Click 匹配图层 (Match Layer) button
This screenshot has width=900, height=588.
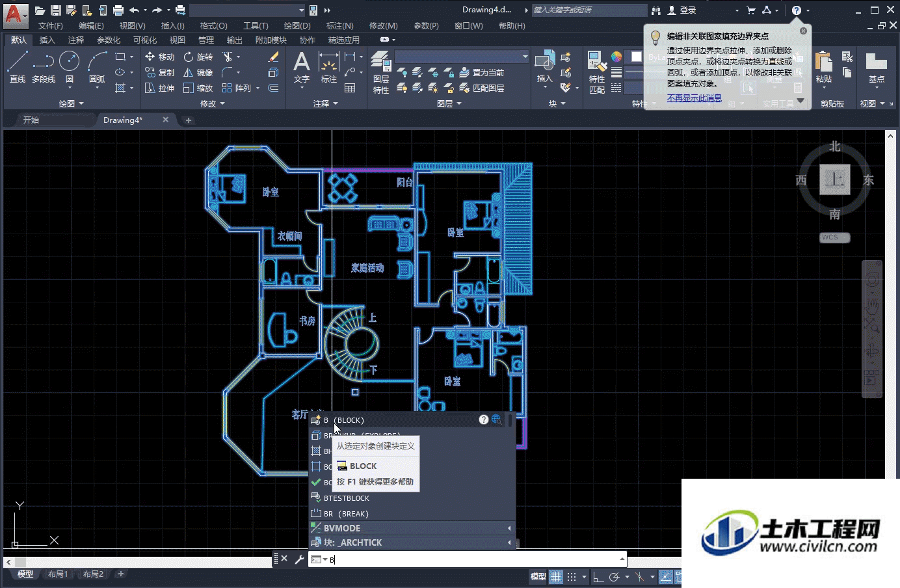click(482, 88)
